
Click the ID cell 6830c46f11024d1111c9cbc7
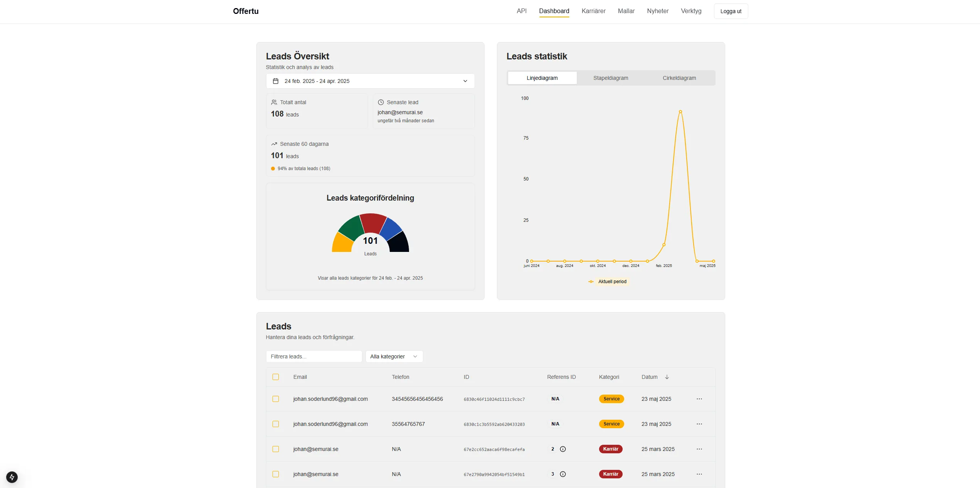click(x=494, y=399)
